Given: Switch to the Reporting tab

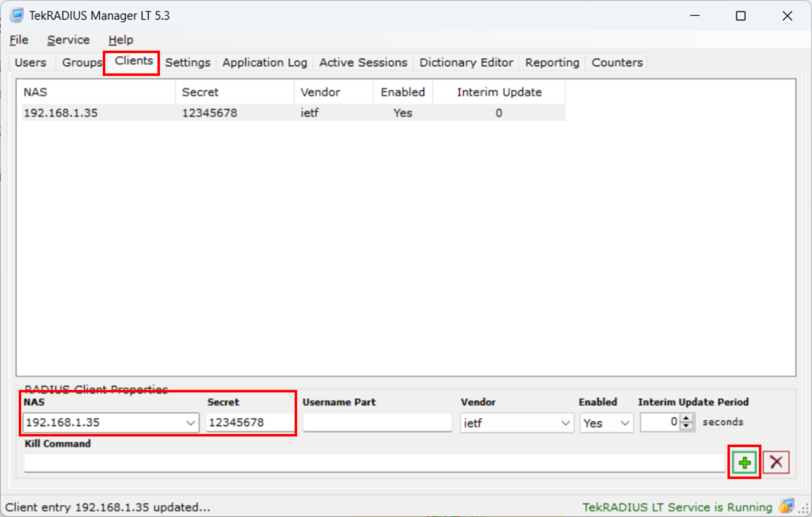Looking at the screenshot, I should (x=552, y=62).
